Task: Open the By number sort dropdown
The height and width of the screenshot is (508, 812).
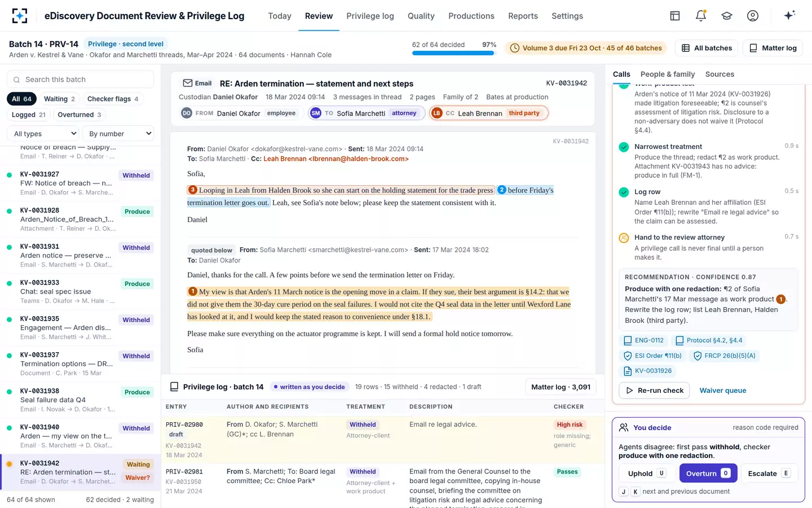Action: pos(118,134)
